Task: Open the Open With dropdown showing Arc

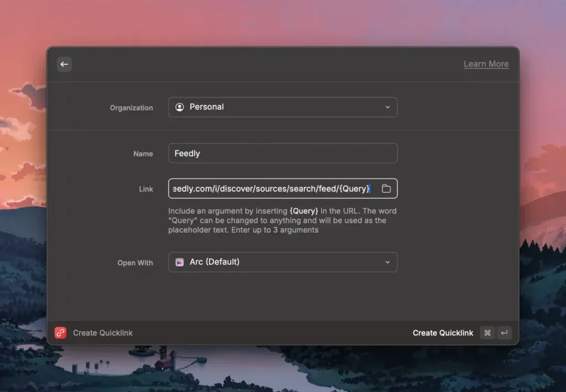Action: point(282,262)
